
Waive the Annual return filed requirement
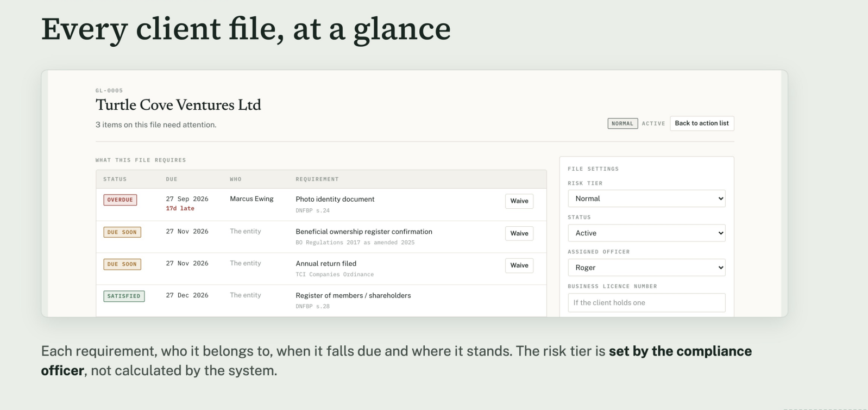tap(519, 265)
